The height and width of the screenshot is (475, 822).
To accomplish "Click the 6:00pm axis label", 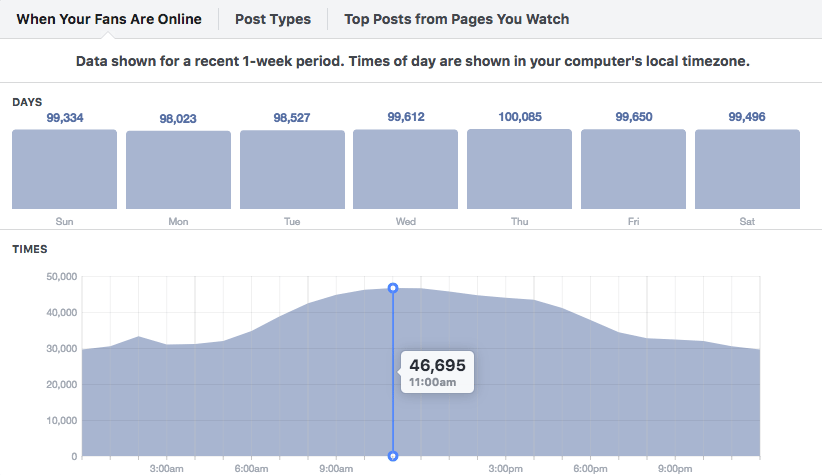I will click(x=590, y=469).
